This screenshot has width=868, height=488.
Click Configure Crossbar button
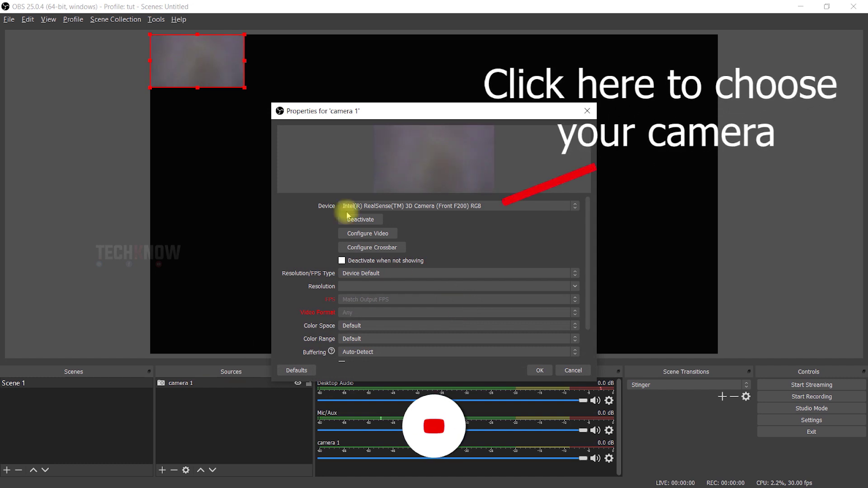(372, 248)
